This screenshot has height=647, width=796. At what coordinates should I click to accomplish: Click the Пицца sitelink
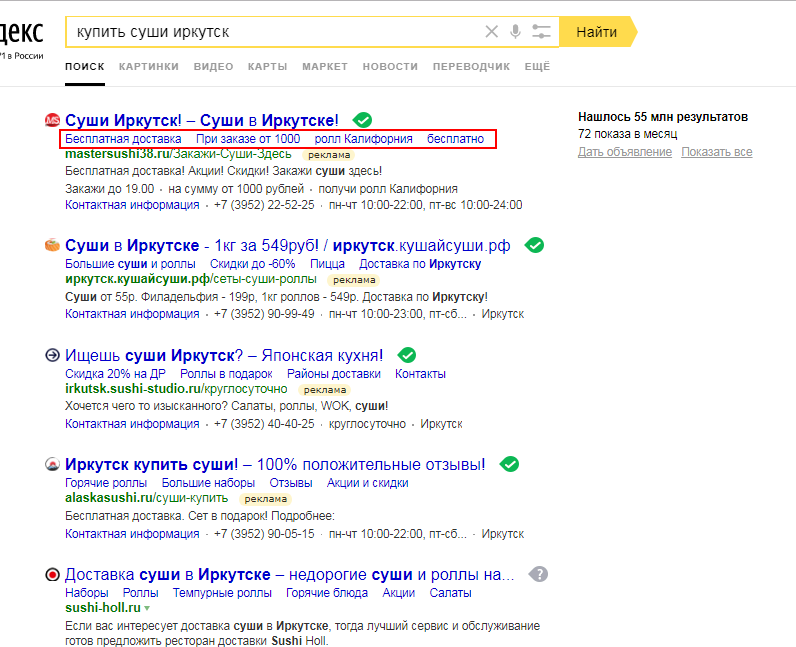(327, 264)
